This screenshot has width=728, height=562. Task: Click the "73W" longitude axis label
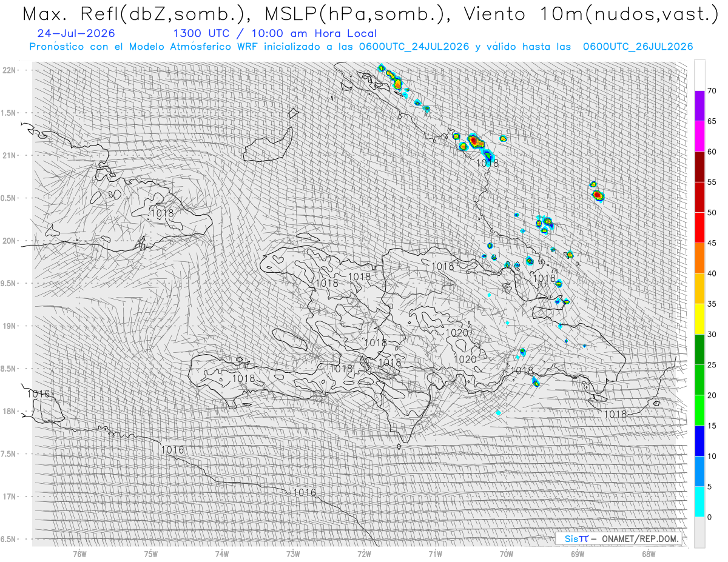[x=293, y=554]
